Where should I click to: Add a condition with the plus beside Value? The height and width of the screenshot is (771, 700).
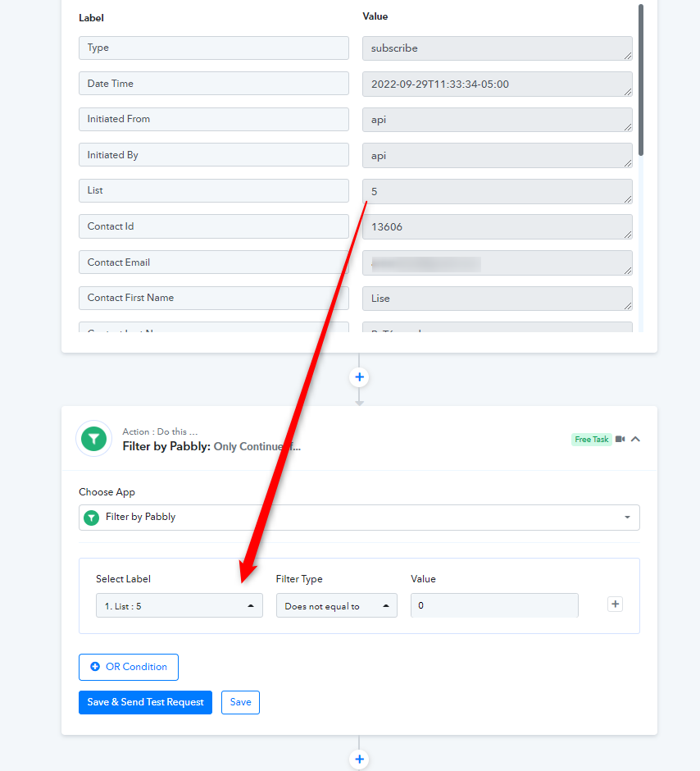(x=615, y=604)
